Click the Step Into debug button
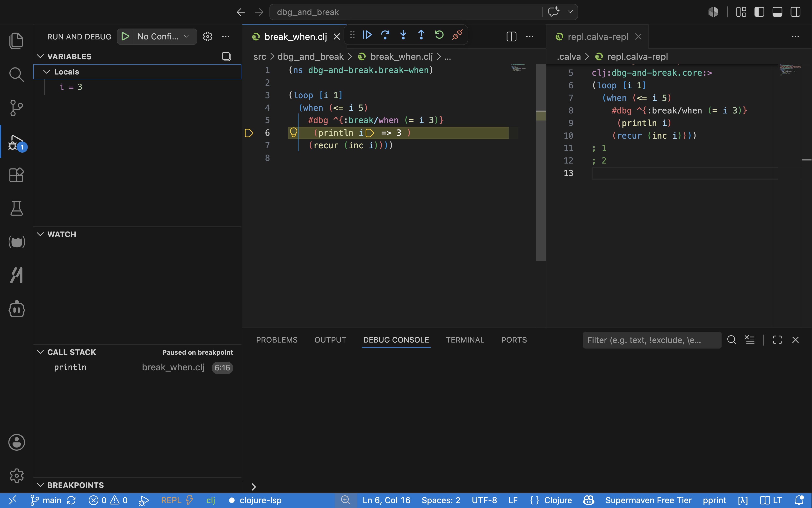The width and height of the screenshot is (812, 508). coord(403,35)
